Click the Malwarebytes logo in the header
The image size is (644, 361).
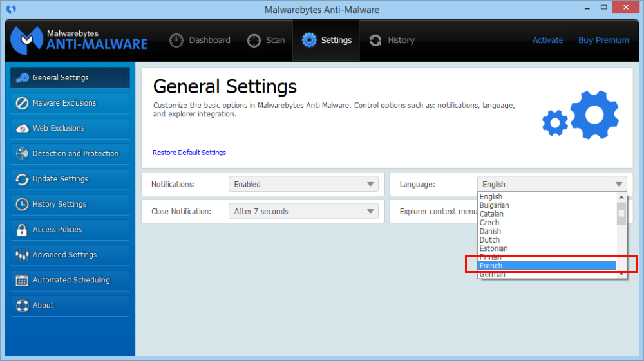point(79,40)
